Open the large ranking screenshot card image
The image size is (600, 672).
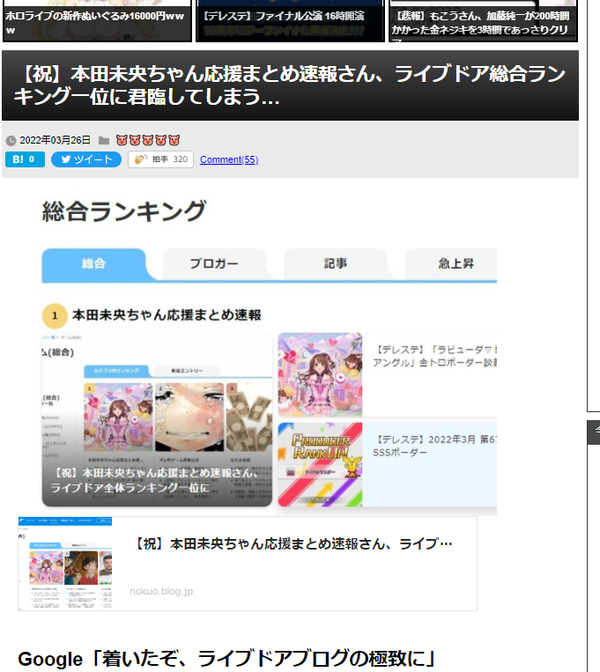pyautogui.click(x=157, y=420)
